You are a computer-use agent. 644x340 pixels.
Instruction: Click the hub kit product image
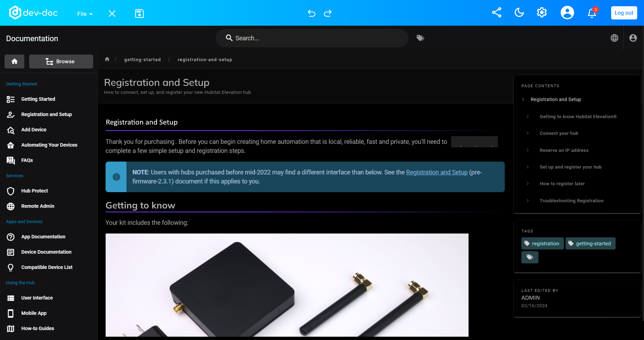(287, 285)
